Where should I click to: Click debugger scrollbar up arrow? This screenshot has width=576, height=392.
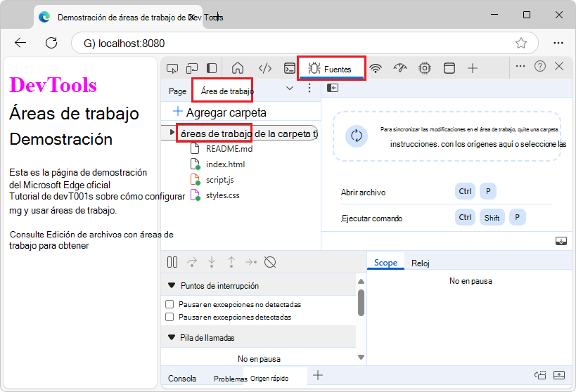click(361, 282)
